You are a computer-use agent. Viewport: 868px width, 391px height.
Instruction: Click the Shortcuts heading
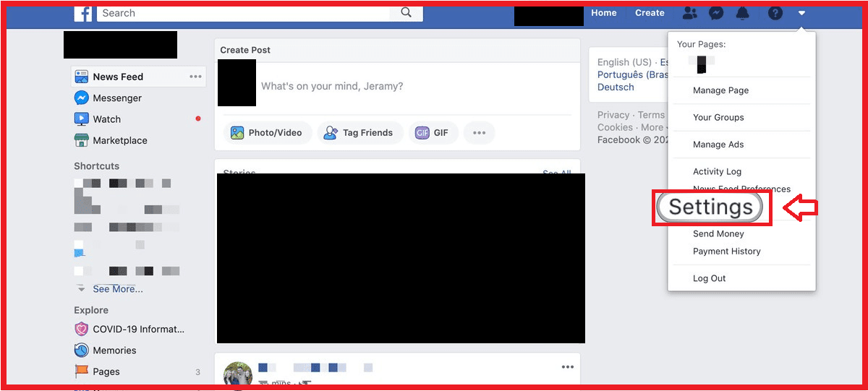[96, 166]
